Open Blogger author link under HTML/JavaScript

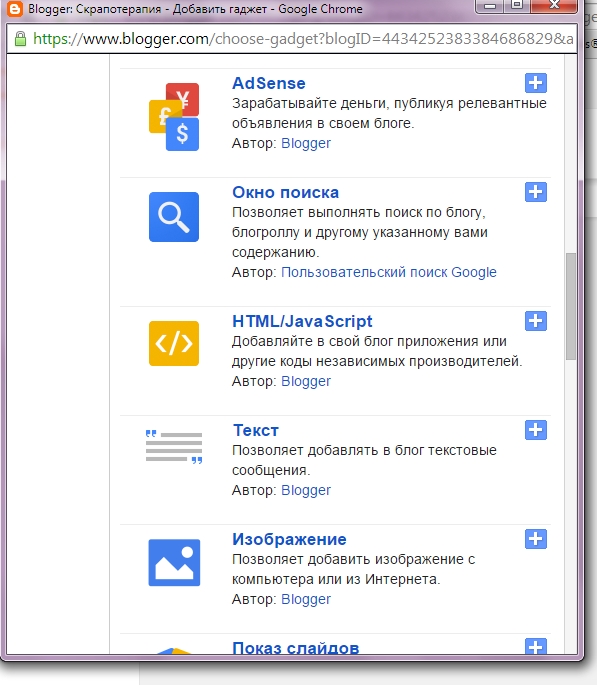pos(306,381)
